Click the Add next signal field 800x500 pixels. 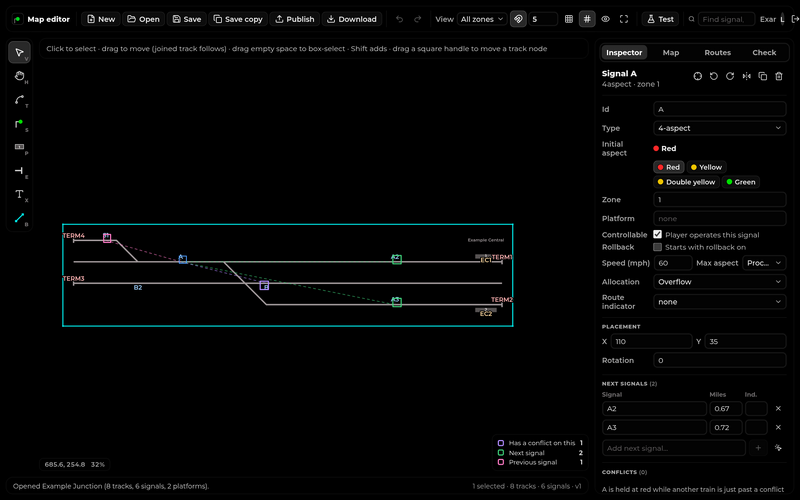coord(673,448)
